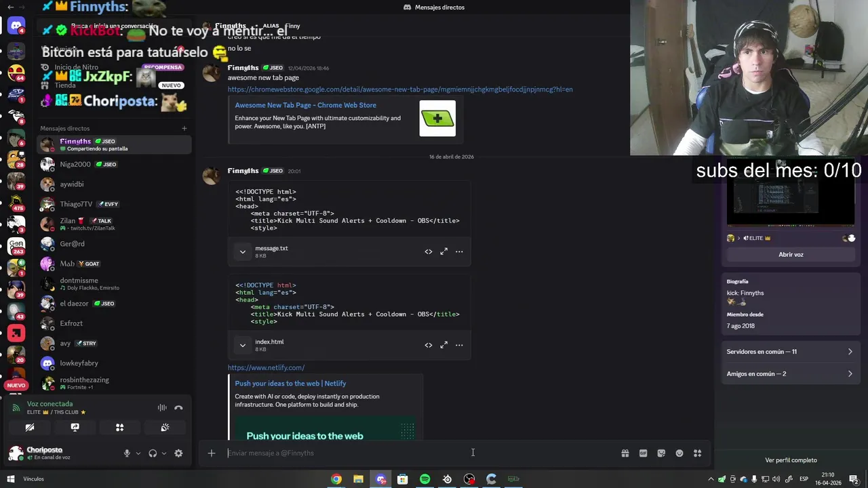Open File Explorer from the taskbar
Viewport: 868px width, 488px height.
coord(358,479)
